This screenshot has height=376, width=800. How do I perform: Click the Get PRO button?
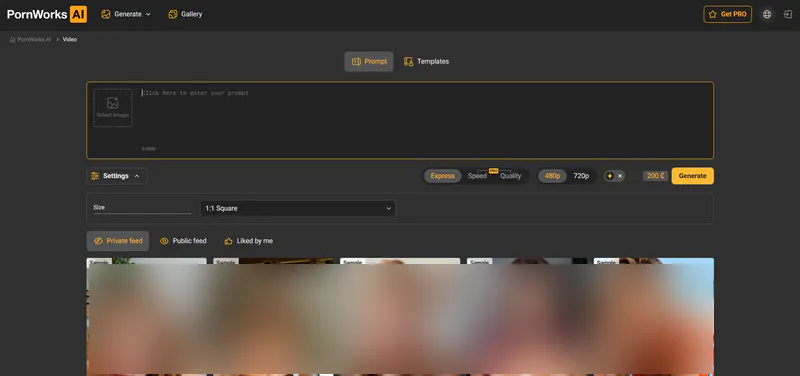(x=728, y=14)
